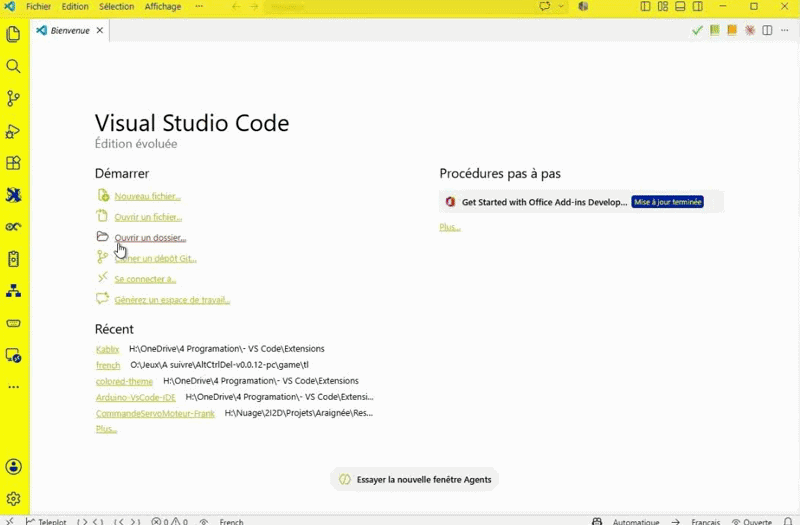Click Français in the status bar
This screenshot has width=800, height=525.
click(x=706, y=521)
